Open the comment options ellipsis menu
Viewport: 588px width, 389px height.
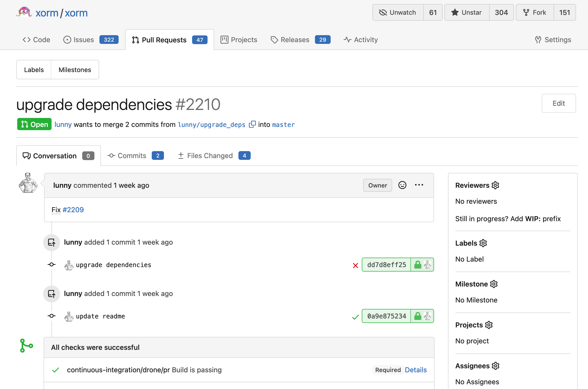click(419, 185)
